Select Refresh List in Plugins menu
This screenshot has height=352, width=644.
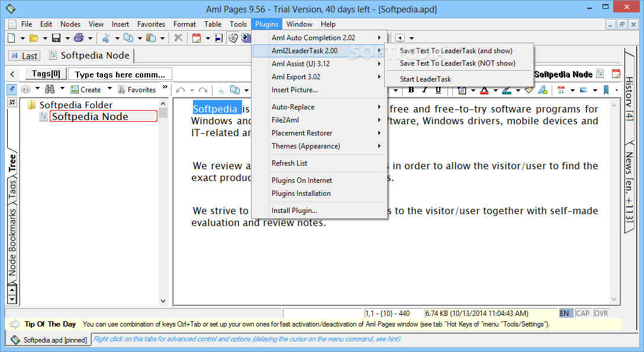pyautogui.click(x=320, y=163)
